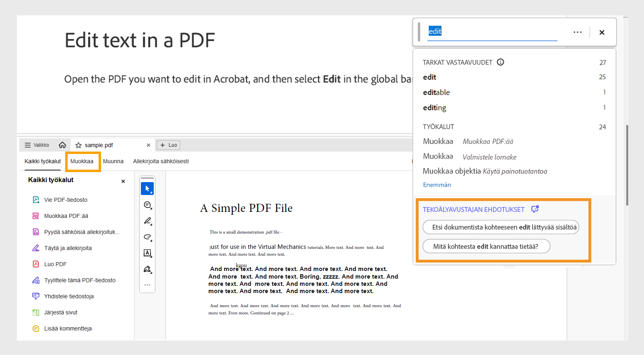Click the home icon
The height and width of the screenshot is (355, 644).
tap(62, 145)
